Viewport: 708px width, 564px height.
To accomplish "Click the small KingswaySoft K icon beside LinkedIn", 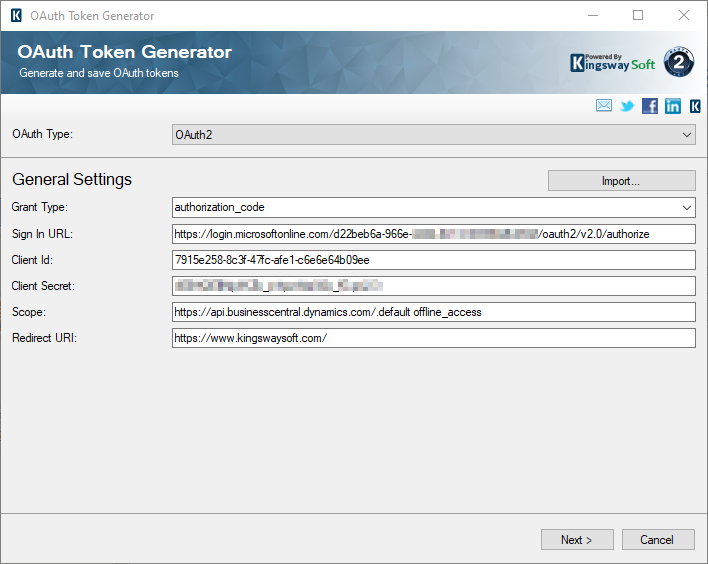I will click(x=695, y=106).
